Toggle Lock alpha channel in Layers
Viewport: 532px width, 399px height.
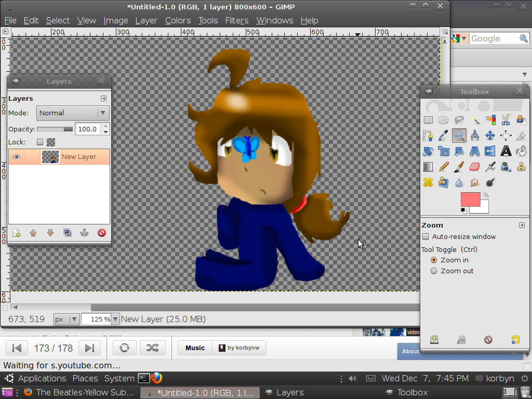pyautogui.click(x=50, y=142)
